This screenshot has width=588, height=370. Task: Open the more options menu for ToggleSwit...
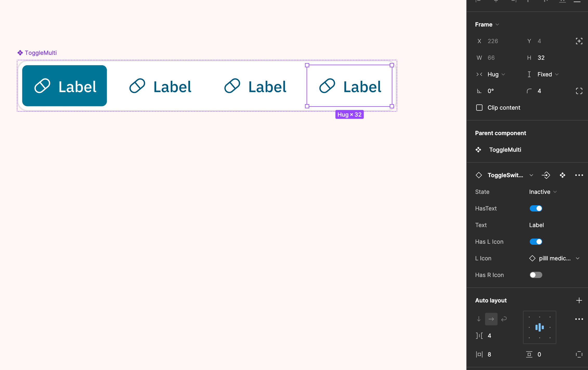click(579, 175)
